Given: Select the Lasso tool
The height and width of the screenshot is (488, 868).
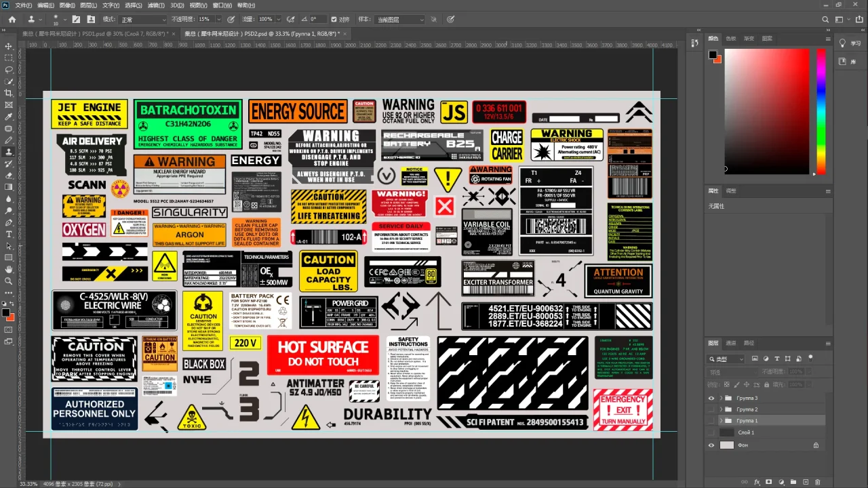Looking at the screenshot, I should pyautogui.click(x=9, y=69).
